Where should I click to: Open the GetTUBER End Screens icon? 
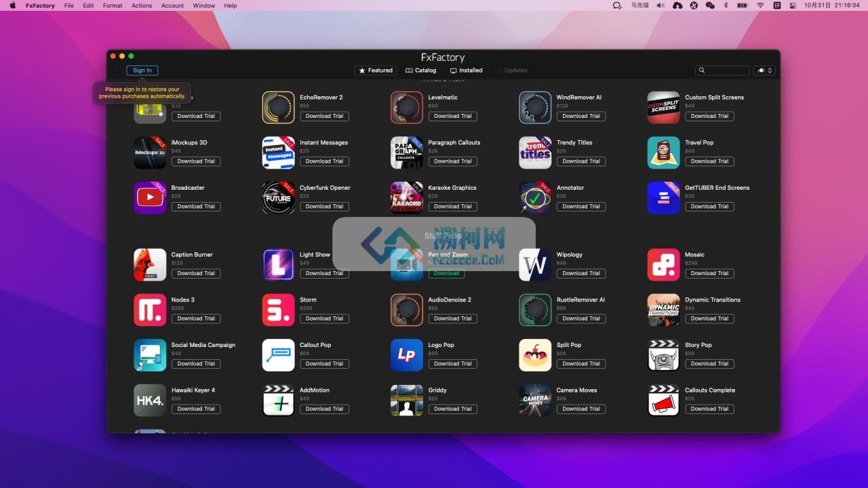click(663, 197)
